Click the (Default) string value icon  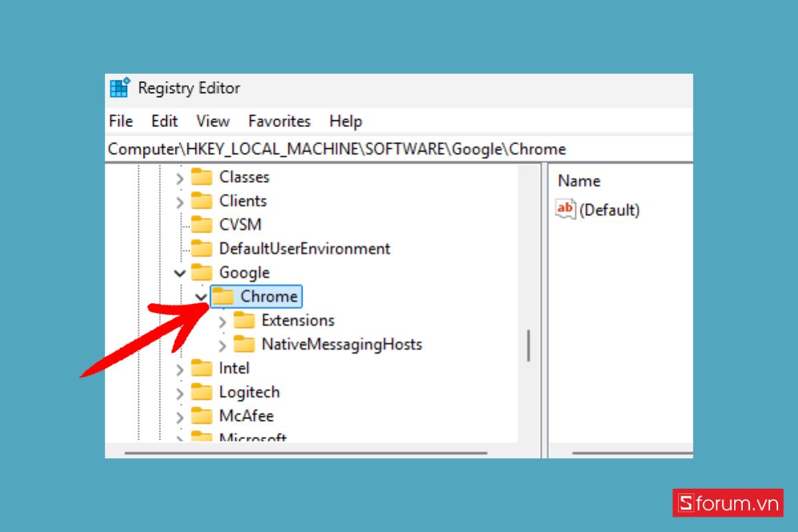click(x=566, y=209)
